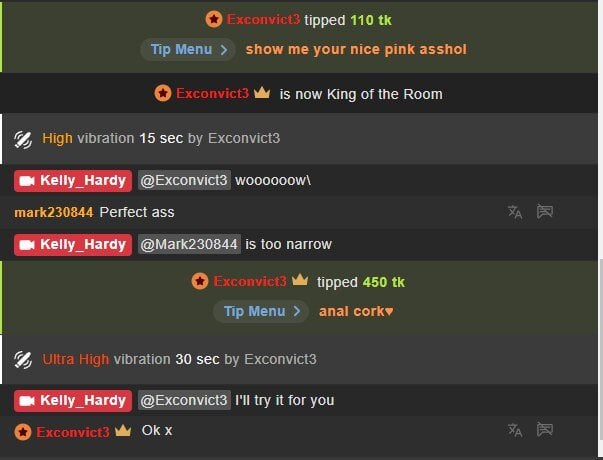
Task: Click the @Mark230844 mention tag
Action: [x=189, y=244]
